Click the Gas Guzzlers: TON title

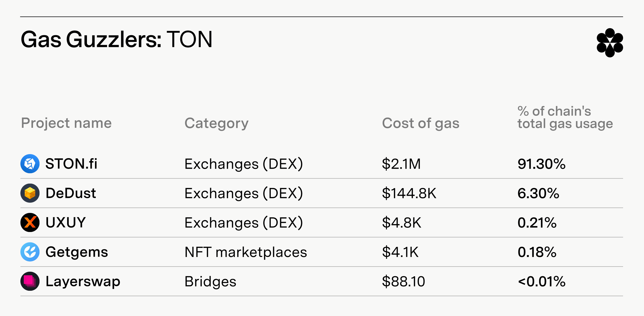[117, 39]
